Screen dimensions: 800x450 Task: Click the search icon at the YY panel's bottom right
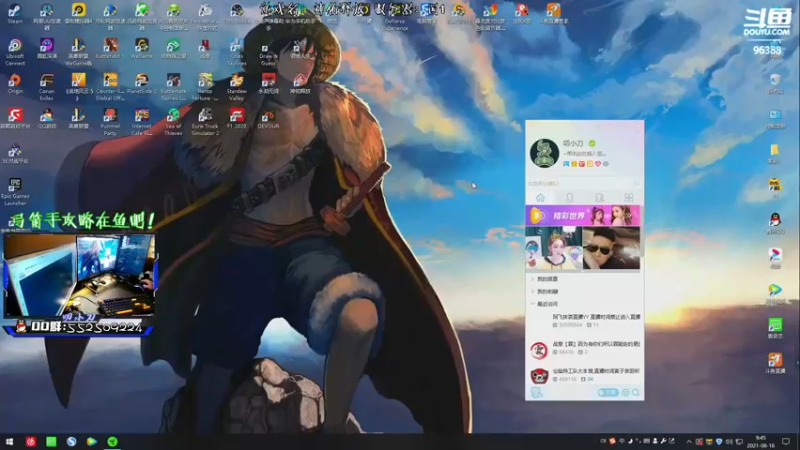(x=636, y=392)
